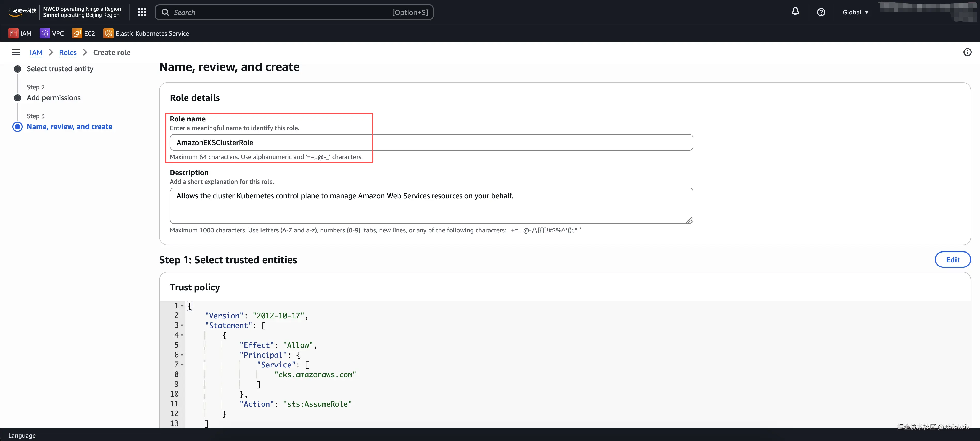This screenshot has width=980, height=441.
Task: Open the Global region dropdown
Action: 855,12
